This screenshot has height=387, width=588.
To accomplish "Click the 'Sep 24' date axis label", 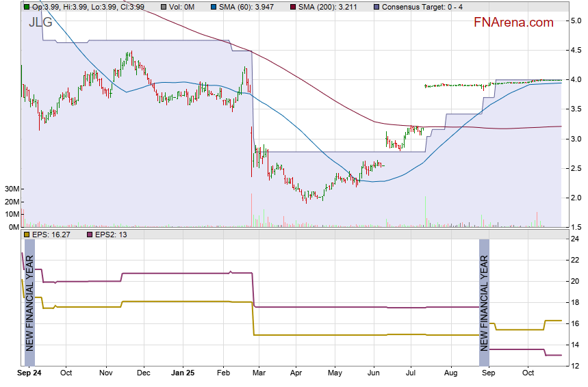I will click(x=29, y=373).
